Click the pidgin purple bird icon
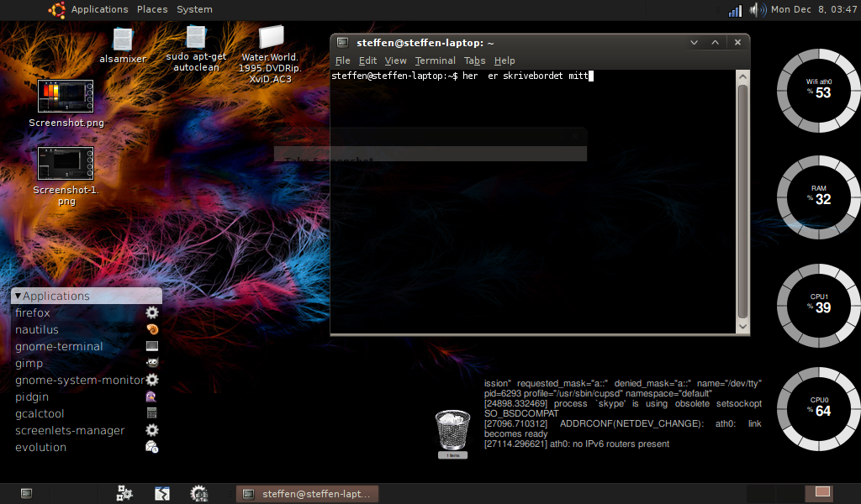Viewport: 861px width, 504px height. (151, 396)
